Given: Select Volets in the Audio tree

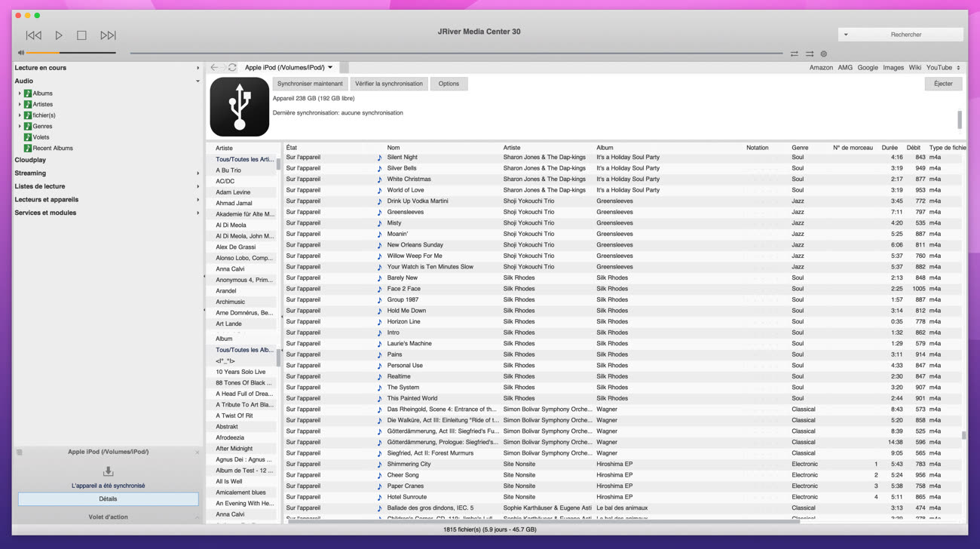Looking at the screenshot, I should 41,137.
